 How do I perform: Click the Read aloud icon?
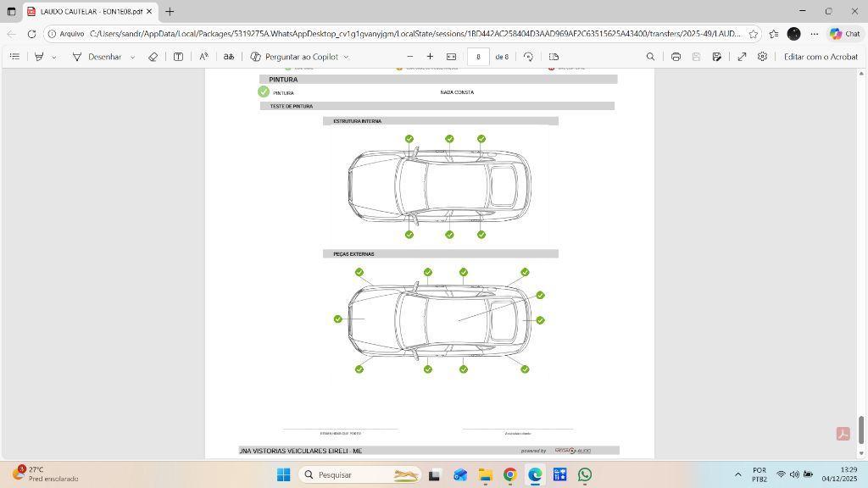[203, 57]
